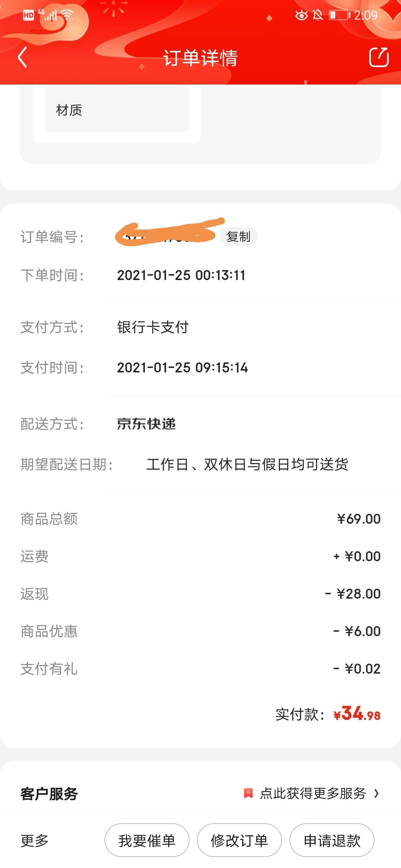Open 更多 options menu
Screen dimensions: 401x868
tap(35, 841)
